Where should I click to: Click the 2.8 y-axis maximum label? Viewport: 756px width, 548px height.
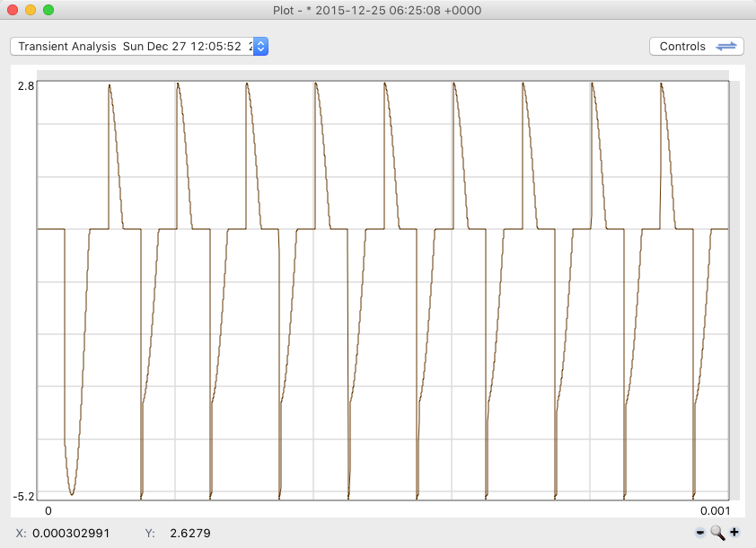tap(26, 85)
